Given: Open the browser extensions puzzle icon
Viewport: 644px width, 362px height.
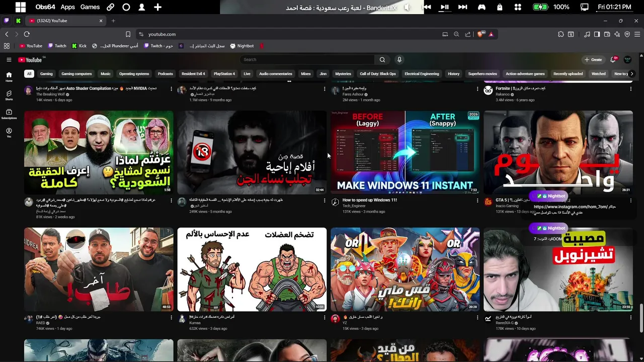Looking at the screenshot, I should pos(561,34).
